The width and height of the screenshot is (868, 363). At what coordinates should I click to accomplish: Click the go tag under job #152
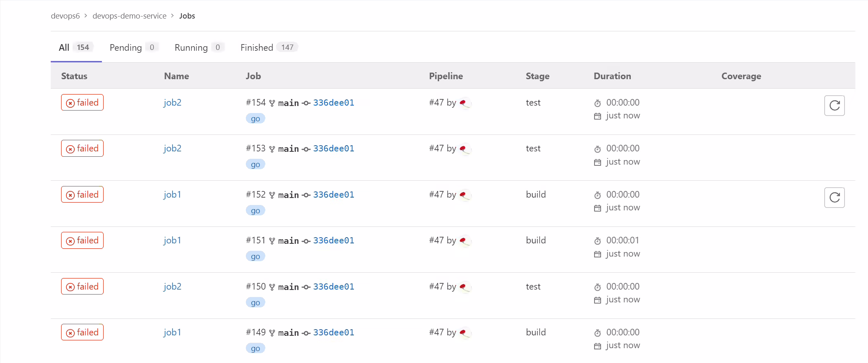coord(255,211)
